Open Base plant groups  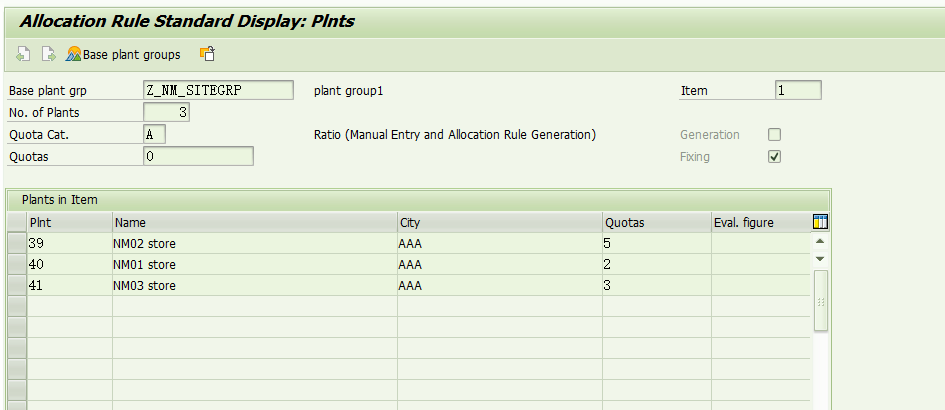[x=123, y=54]
